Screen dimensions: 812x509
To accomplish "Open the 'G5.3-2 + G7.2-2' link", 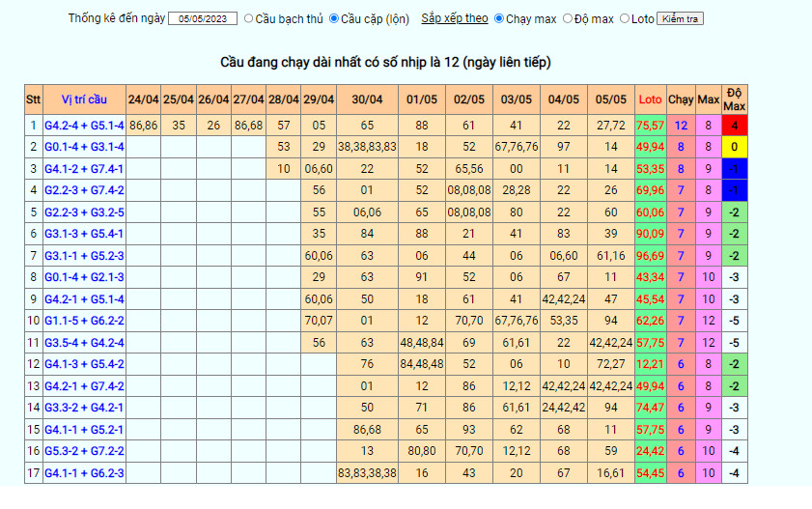I will [x=85, y=450].
